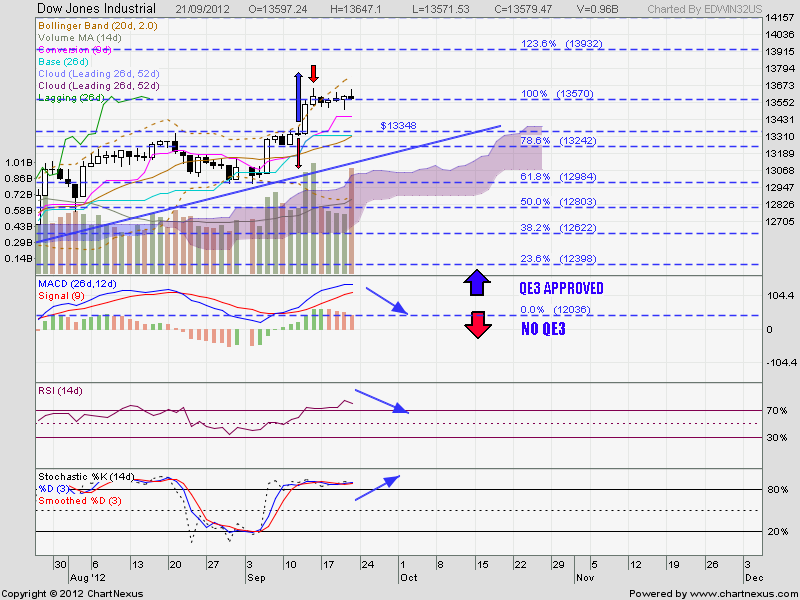Click the '1.01B' volume axis value
This screenshot has height=600, width=800.
point(19,163)
